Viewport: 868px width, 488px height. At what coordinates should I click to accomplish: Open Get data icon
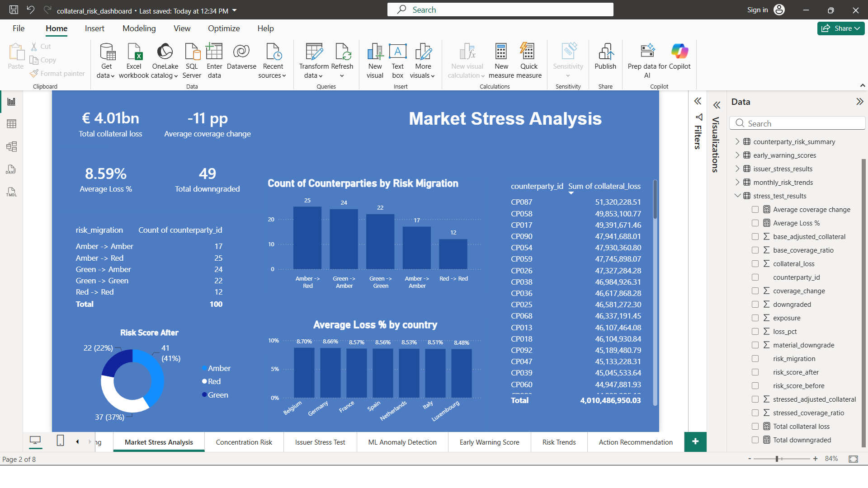(x=107, y=52)
